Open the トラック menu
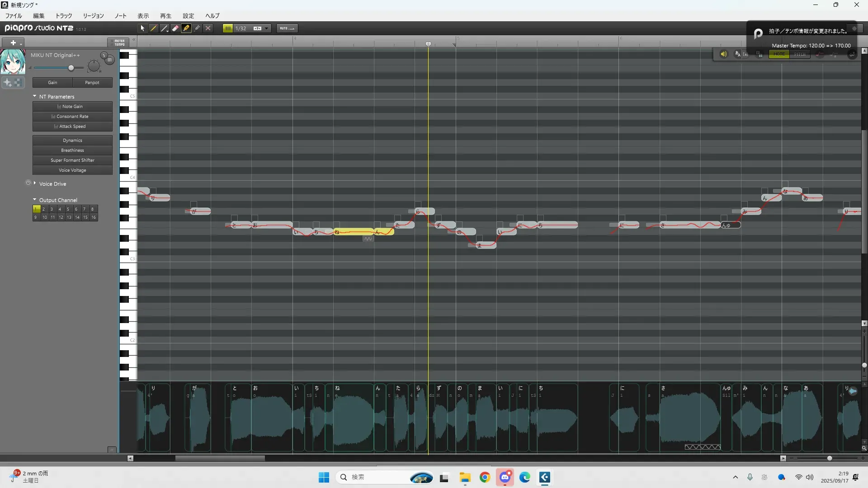The width and height of the screenshot is (868, 488). click(64, 16)
